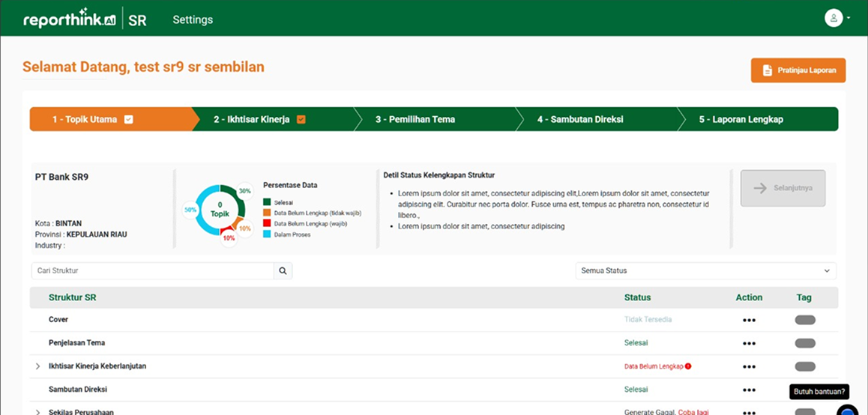Screen dimensions: 868x415
Task: Click the Coba lagi retry link
Action: pyautogui.click(x=693, y=412)
